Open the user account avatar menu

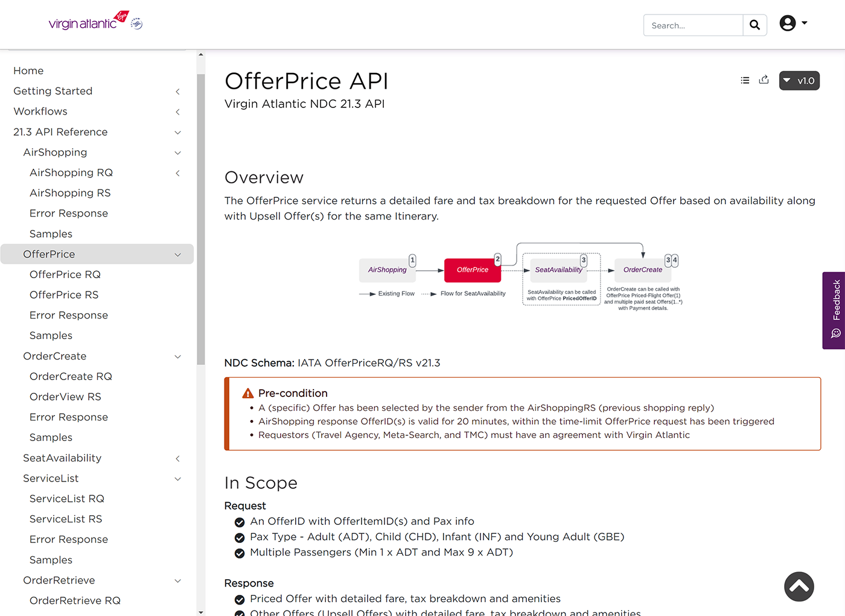788,23
